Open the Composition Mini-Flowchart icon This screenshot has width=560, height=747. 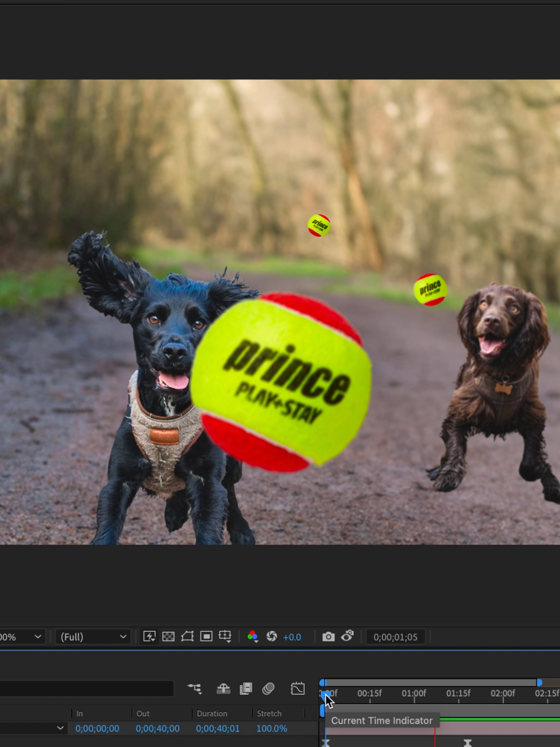pos(195,689)
